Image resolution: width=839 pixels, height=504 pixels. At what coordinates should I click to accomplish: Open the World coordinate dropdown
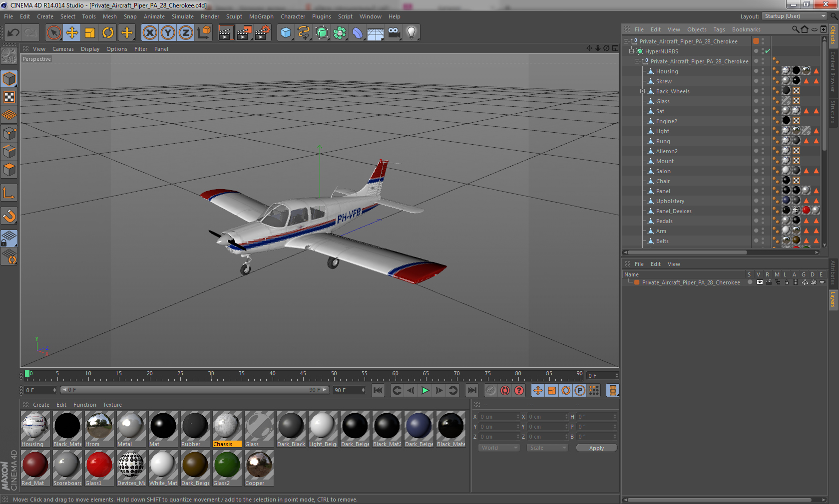point(499,448)
